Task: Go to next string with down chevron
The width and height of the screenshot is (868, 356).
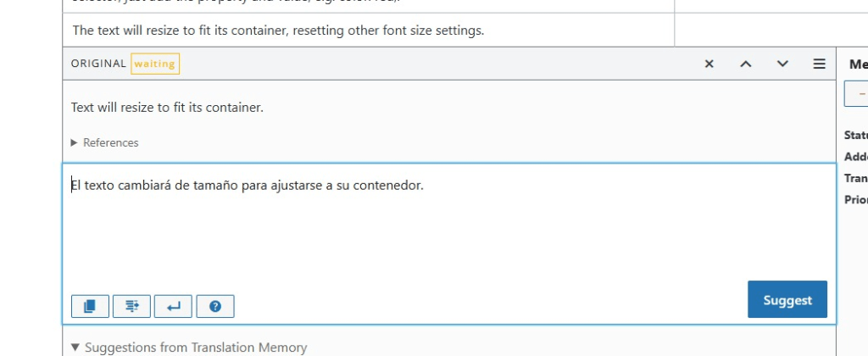Action: coord(782,64)
